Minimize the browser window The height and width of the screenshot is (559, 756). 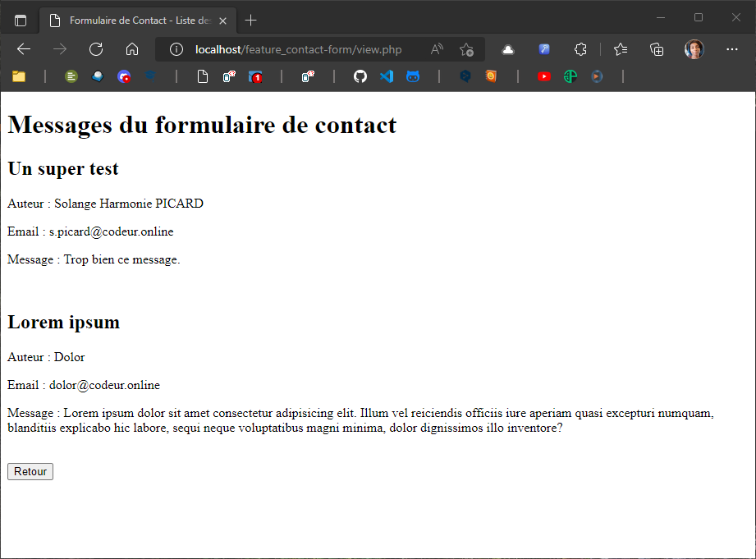coord(661,17)
